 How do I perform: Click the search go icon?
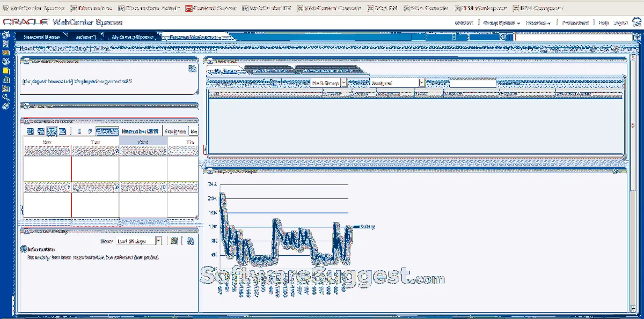[636, 37]
